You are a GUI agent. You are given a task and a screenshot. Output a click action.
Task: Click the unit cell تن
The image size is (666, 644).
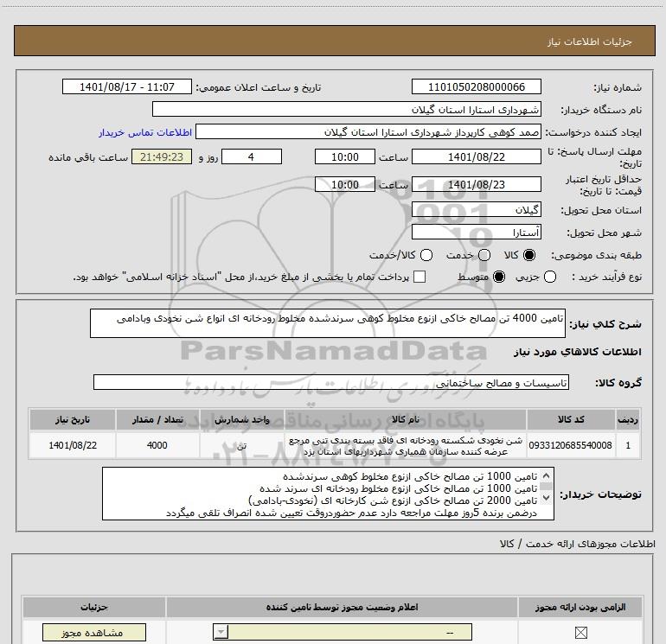click(x=241, y=445)
